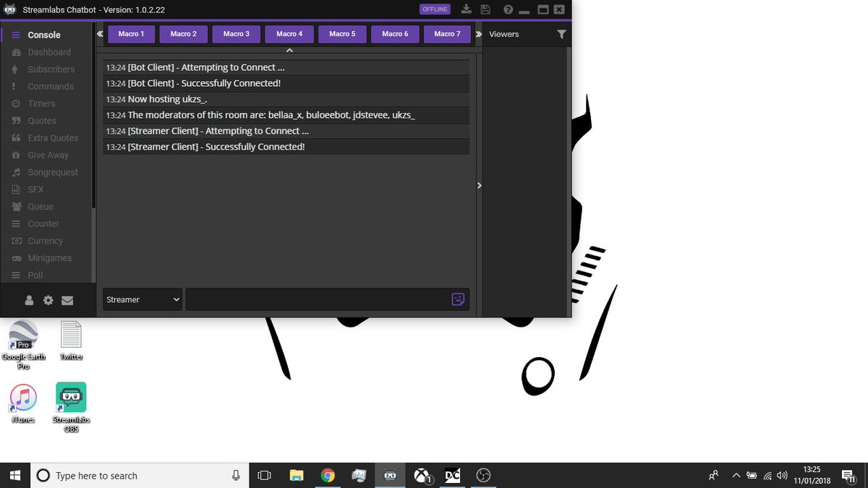Click the taskbar search box
The height and width of the screenshot is (488, 868).
pos(140,476)
